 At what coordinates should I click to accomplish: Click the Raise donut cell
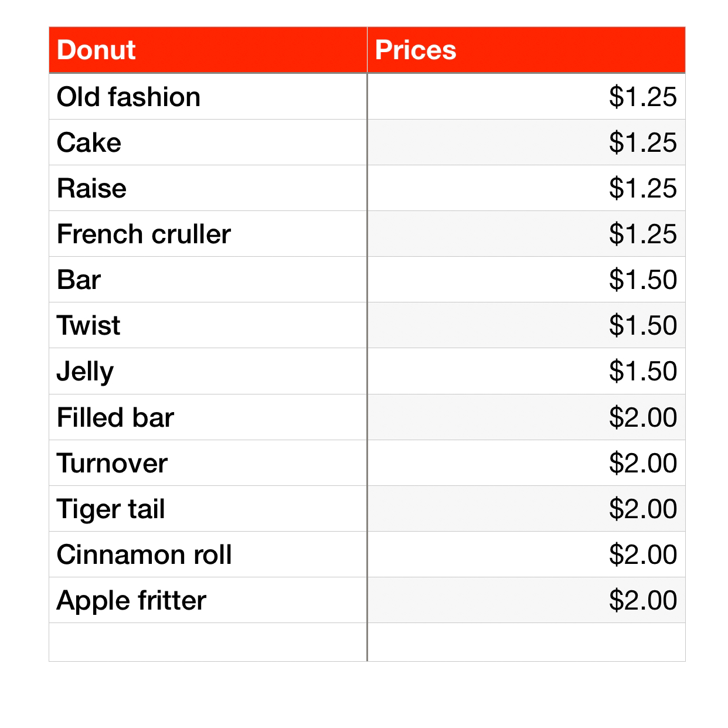pos(208,188)
